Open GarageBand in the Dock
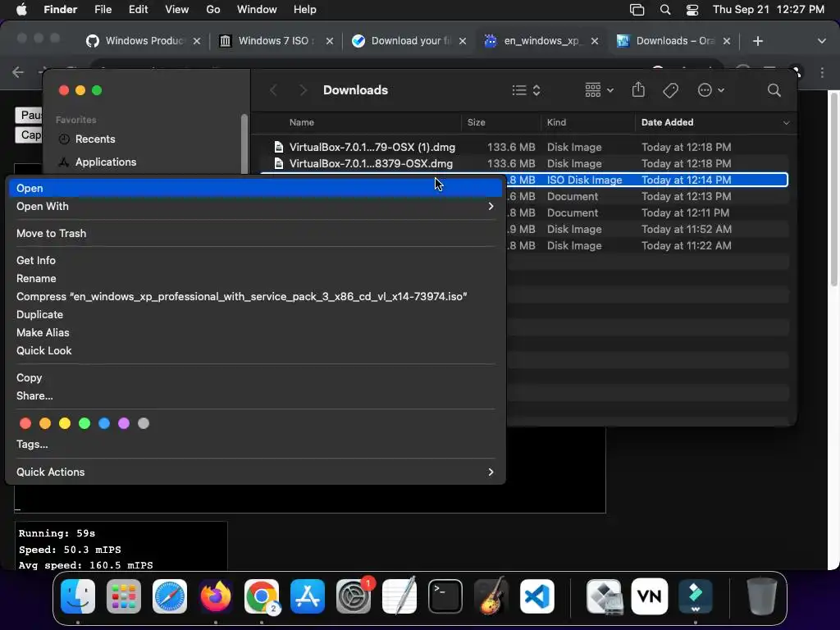 point(491,596)
